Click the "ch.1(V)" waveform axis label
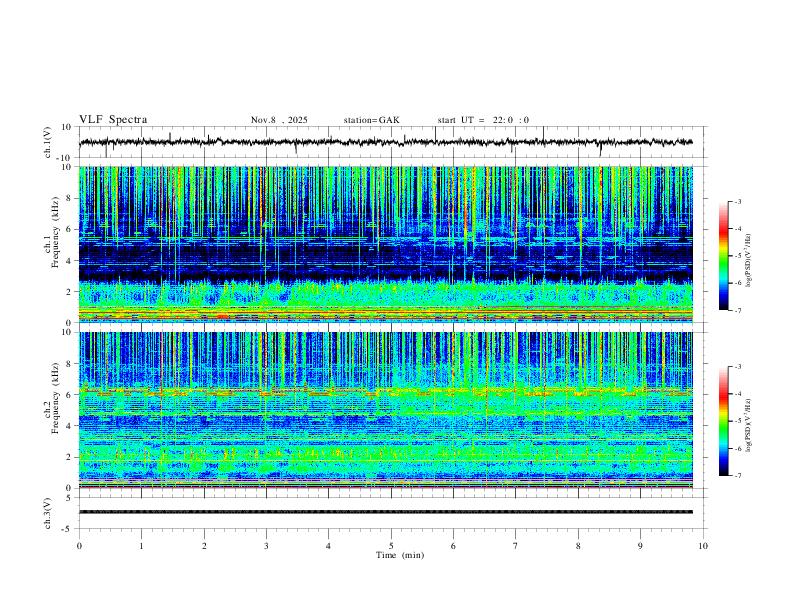Viewport: 792px width, 612px height. [x=48, y=142]
